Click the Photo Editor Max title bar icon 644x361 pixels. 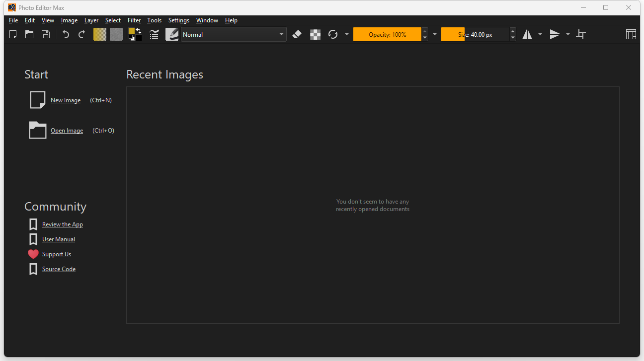12,7
